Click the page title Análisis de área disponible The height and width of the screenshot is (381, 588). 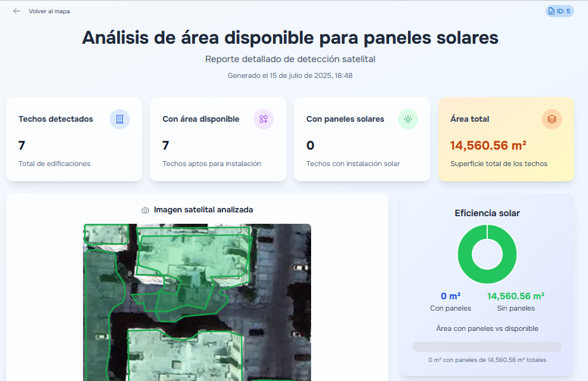point(290,37)
